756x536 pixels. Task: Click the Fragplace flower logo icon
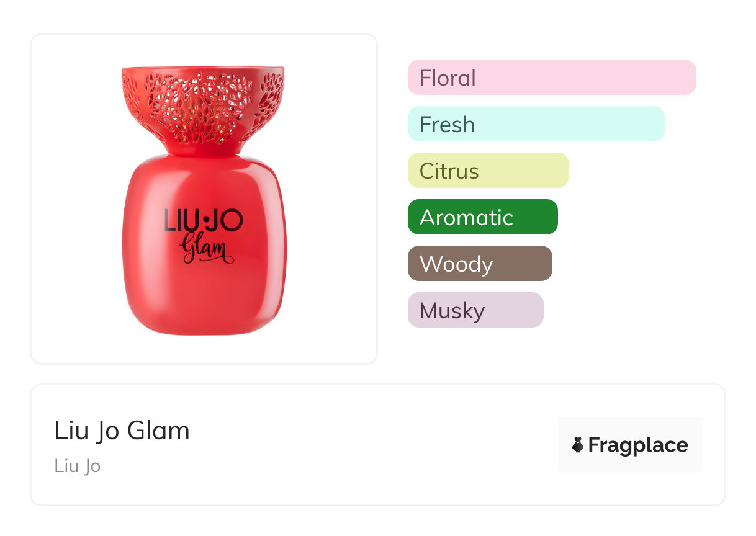tap(578, 445)
